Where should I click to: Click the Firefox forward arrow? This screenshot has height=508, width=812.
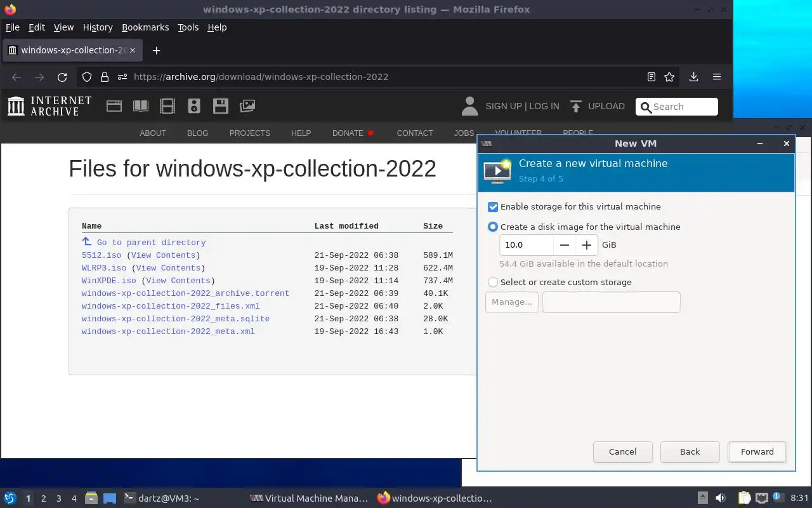pyautogui.click(x=39, y=77)
